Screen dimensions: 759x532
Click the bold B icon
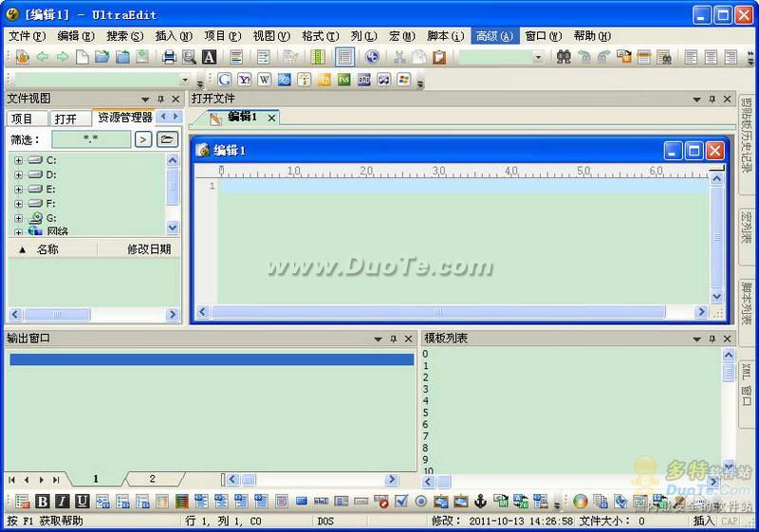(x=43, y=502)
